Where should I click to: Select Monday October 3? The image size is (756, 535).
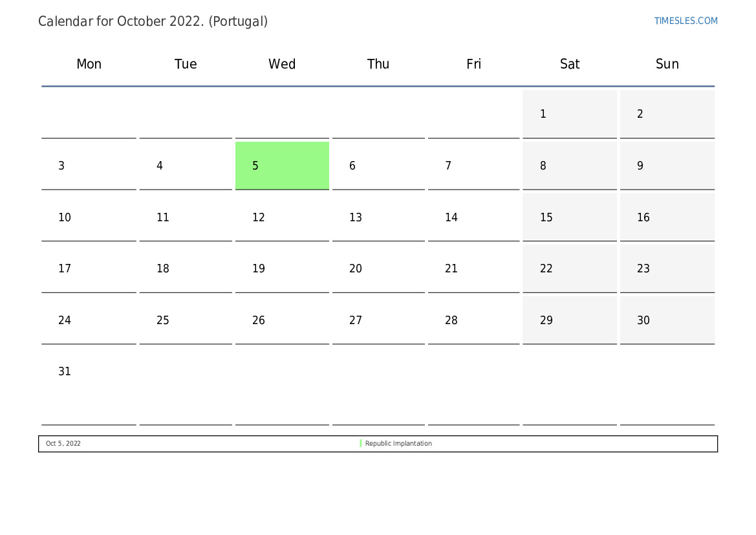[89, 166]
